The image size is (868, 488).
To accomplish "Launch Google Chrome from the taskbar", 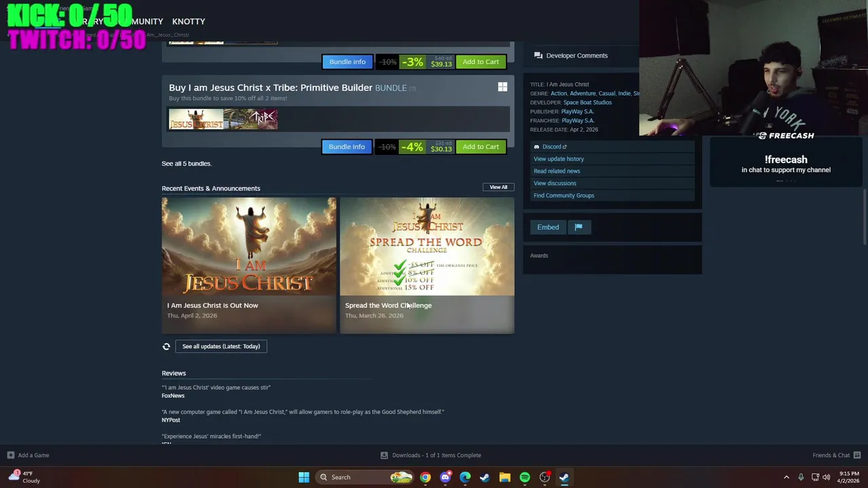I will coord(425,477).
